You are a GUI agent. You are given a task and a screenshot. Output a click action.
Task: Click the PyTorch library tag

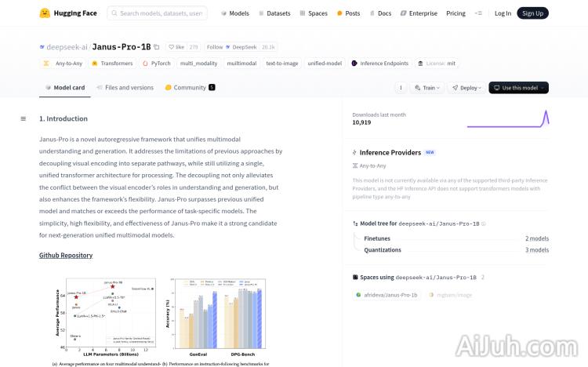click(x=157, y=63)
